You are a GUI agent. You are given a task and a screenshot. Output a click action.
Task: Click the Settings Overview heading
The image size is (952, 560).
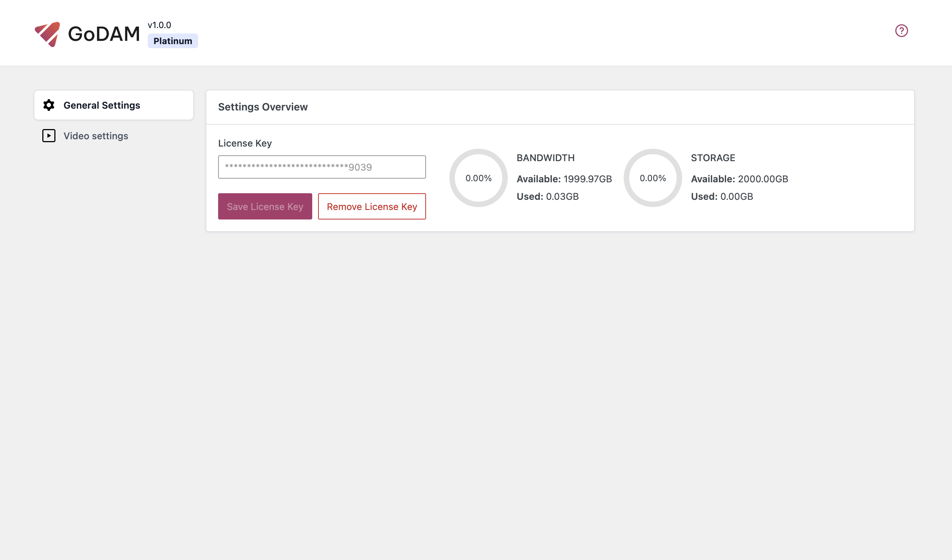pyautogui.click(x=263, y=107)
